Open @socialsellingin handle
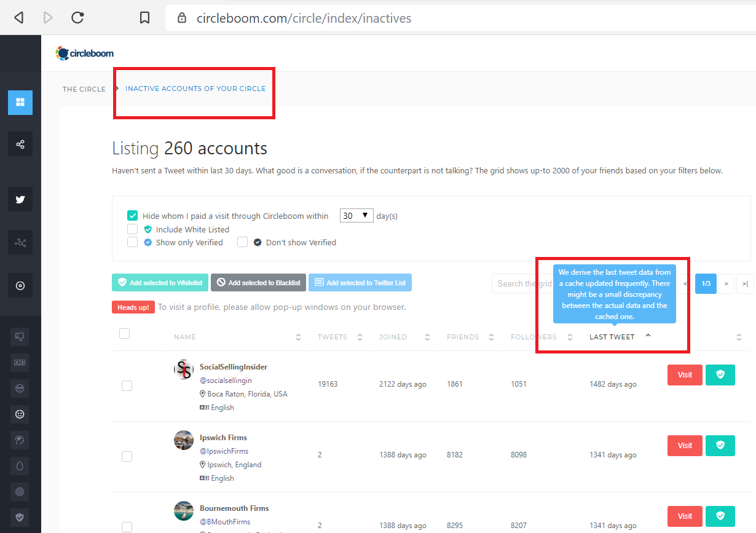Image resolution: width=756 pixels, height=533 pixels. pos(226,381)
